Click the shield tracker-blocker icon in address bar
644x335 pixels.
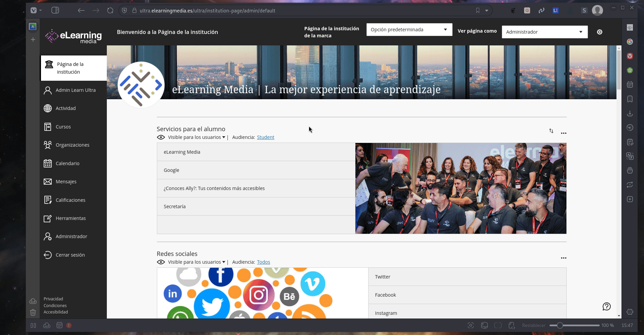tap(124, 10)
